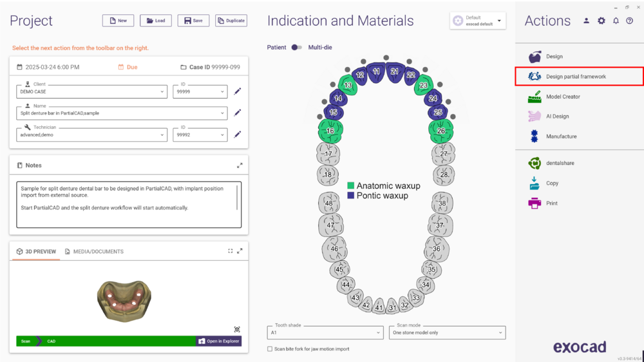Open Technician ID dropdown
Image resolution: width=644 pixels, height=362 pixels.
(200, 135)
